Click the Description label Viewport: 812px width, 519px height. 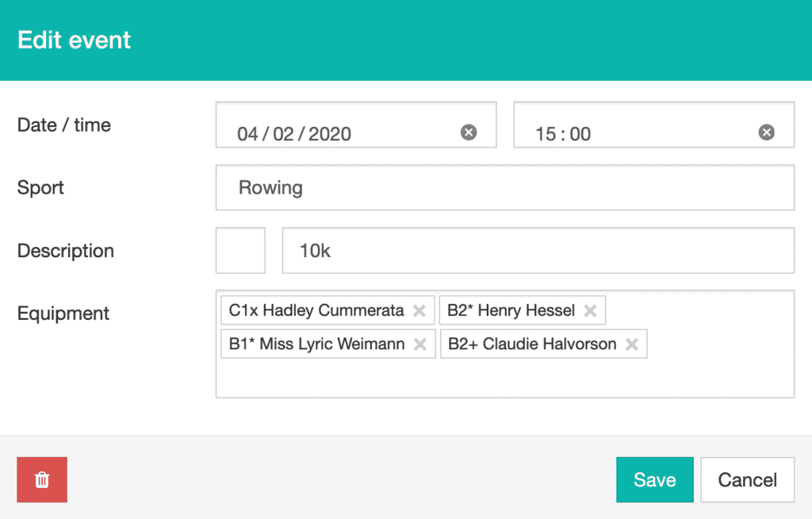coord(66,251)
